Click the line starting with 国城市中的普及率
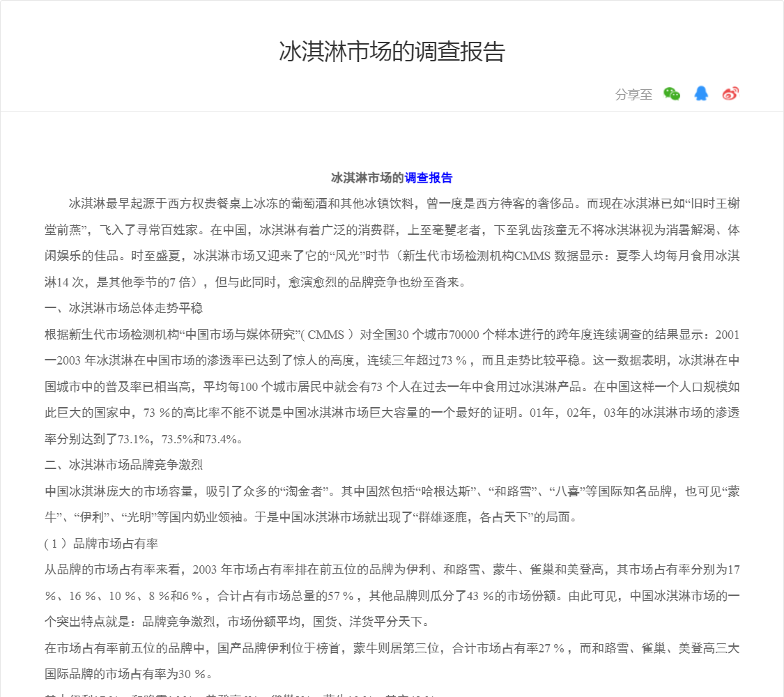This screenshot has width=784, height=697. tap(392, 387)
